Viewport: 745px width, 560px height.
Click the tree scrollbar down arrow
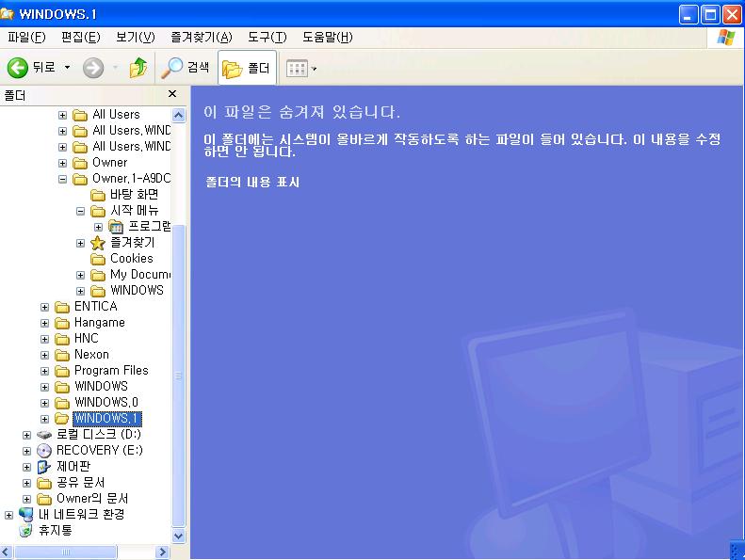point(179,536)
